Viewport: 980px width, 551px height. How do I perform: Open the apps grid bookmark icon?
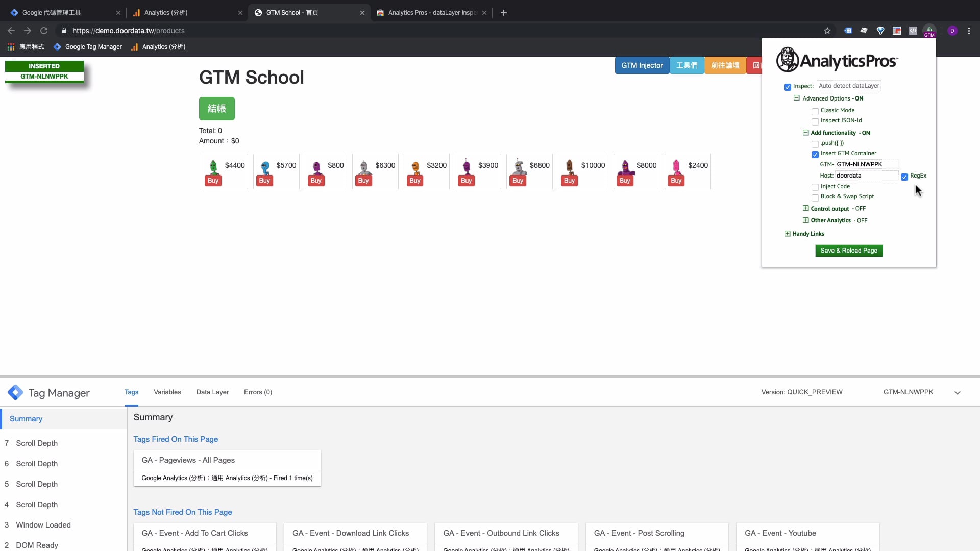coord(11,47)
